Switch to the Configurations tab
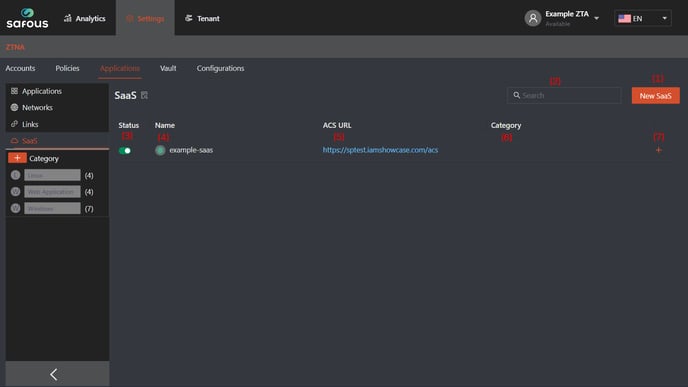The height and width of the screenshot is (387, 688). [x=220, y=68]
